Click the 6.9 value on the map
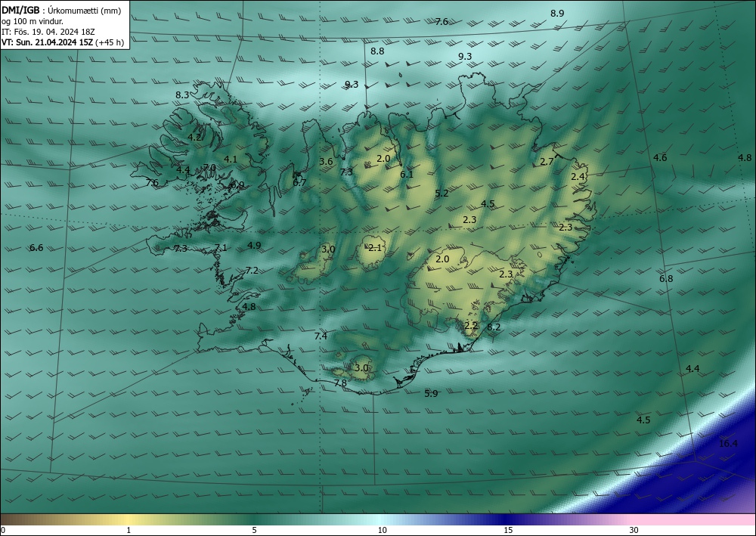The image size is (756, 536). (237, 185)
